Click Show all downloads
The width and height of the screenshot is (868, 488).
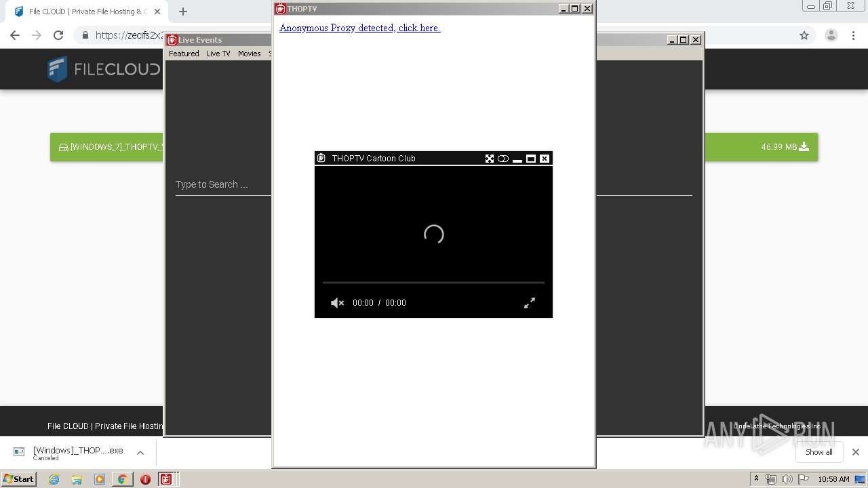point(819,452)
